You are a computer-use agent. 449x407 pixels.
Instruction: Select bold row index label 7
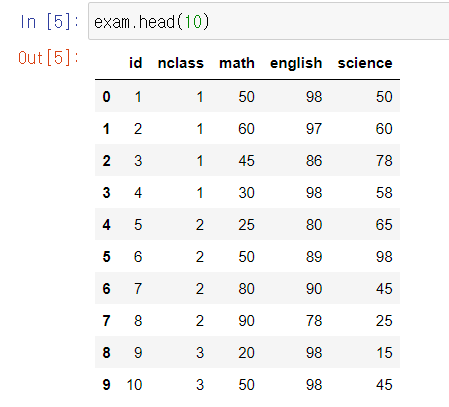coord(106,321)
